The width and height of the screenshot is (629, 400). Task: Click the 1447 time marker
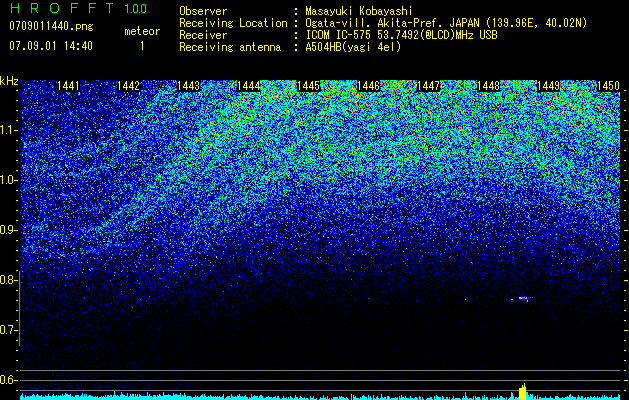[428, 86]
